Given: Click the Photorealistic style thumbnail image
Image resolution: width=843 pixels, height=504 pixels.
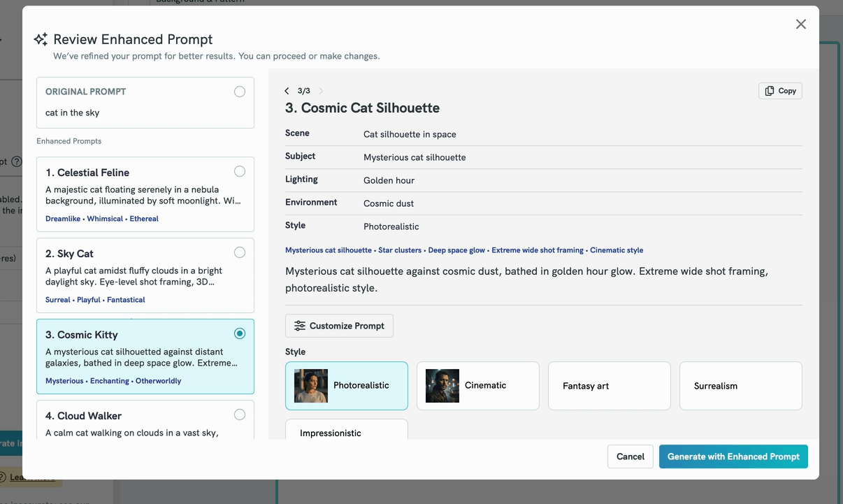Looking at the screenshot, I should click(x=311, y=386).
